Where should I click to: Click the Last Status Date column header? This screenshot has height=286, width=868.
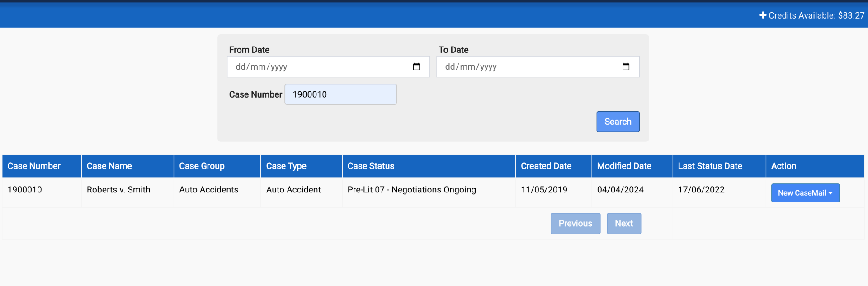(x=710, y=166)
